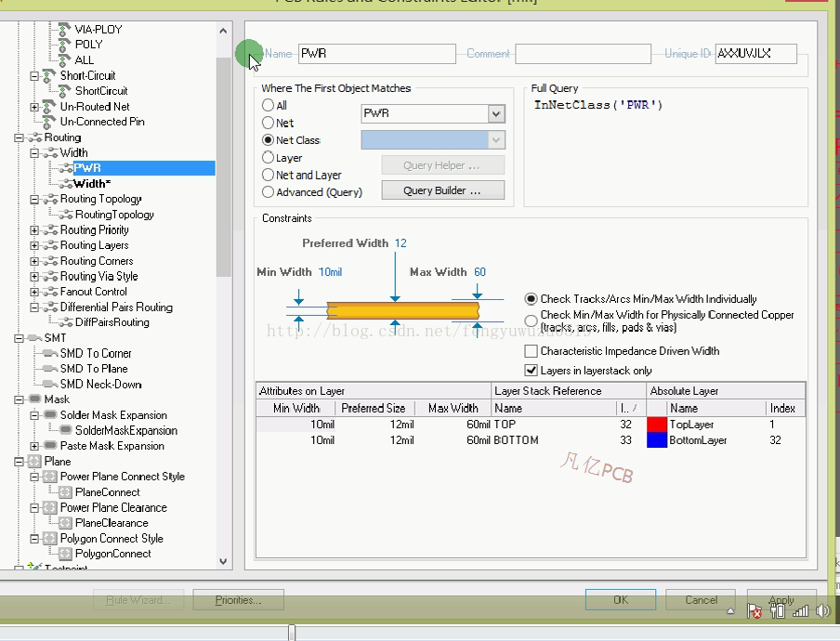Image resolution: width=840 pixels, height=641 pixels.
Task: Click the Routing Via Style icon
Action: click(50, 276)
